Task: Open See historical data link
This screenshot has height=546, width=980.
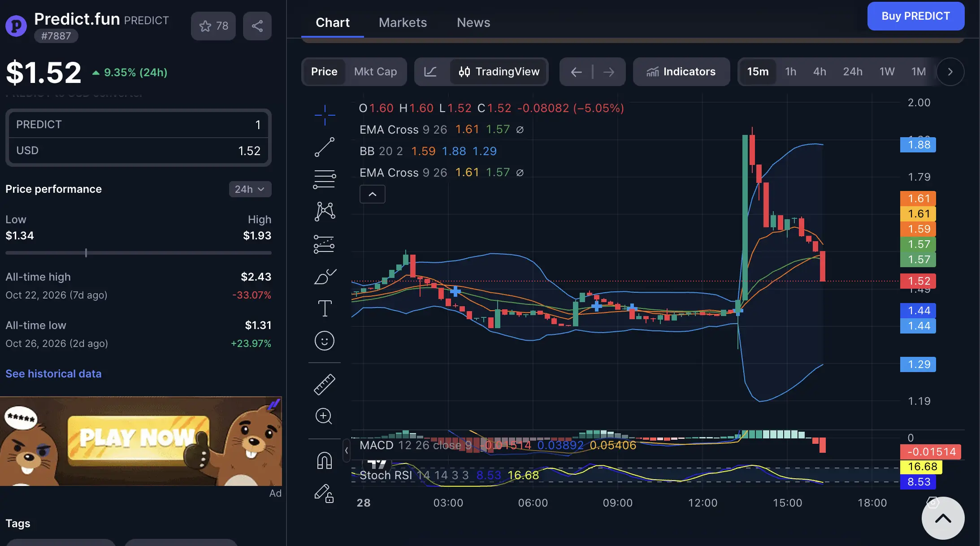Action: point(53,373)
